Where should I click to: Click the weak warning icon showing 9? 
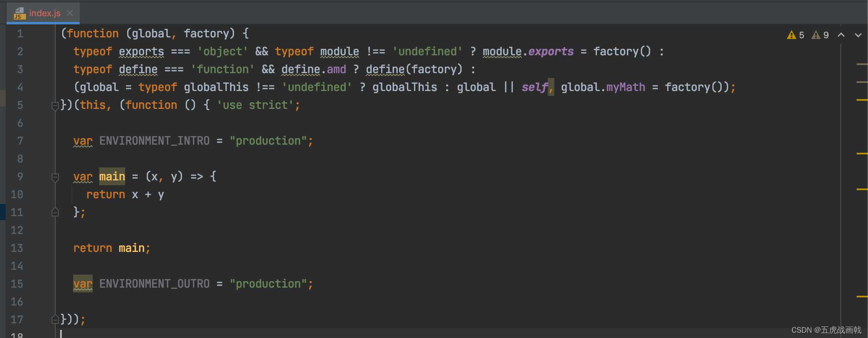coord(816,35)
